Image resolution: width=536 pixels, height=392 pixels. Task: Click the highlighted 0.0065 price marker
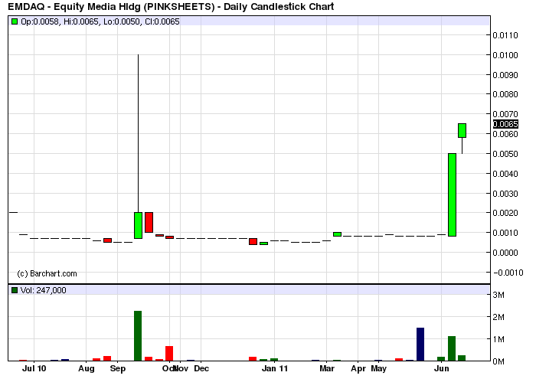point(505,124)
